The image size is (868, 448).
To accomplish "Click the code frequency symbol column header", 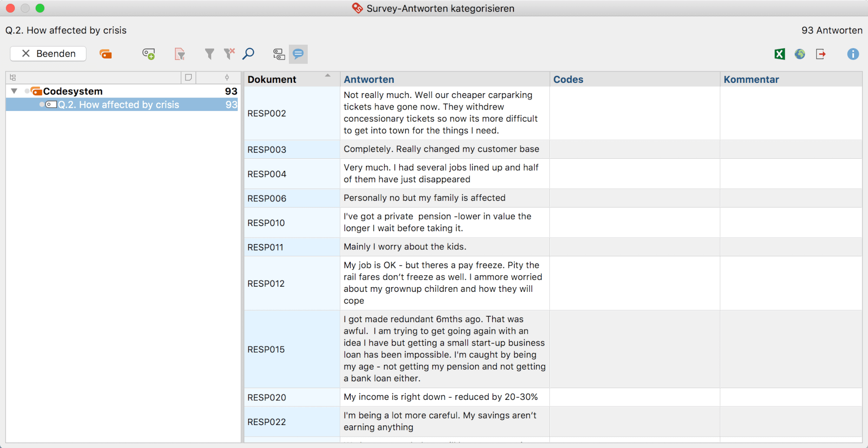I will tap(227, 77).
